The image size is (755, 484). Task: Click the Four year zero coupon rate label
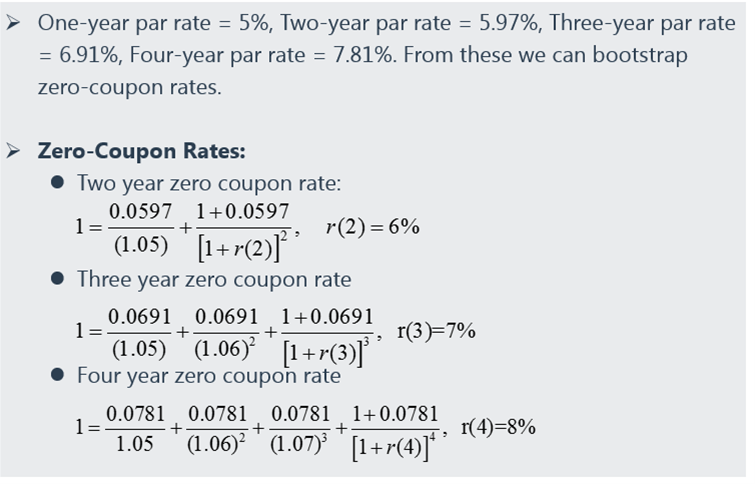tap(209, 375)
